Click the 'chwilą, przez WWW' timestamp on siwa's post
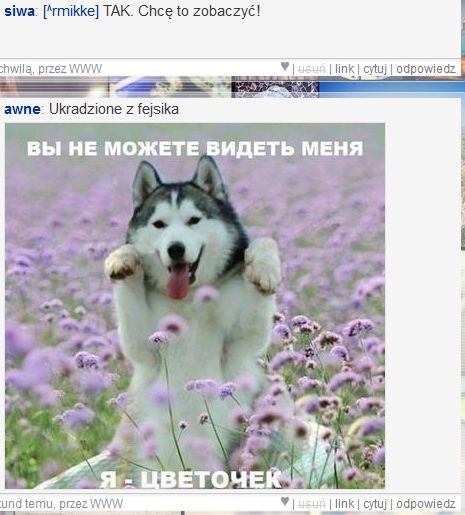 [51, 69]
